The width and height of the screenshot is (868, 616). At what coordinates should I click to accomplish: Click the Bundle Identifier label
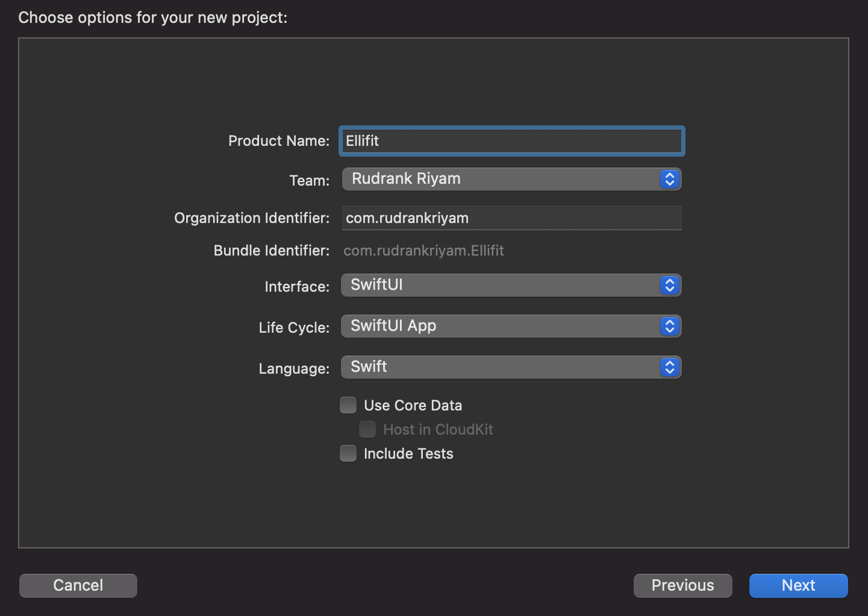pos(272,251)
